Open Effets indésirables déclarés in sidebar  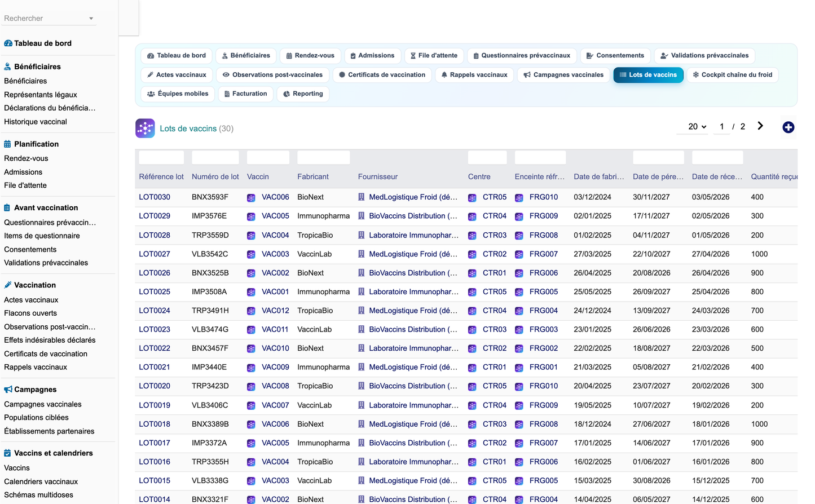coord(50,341)
